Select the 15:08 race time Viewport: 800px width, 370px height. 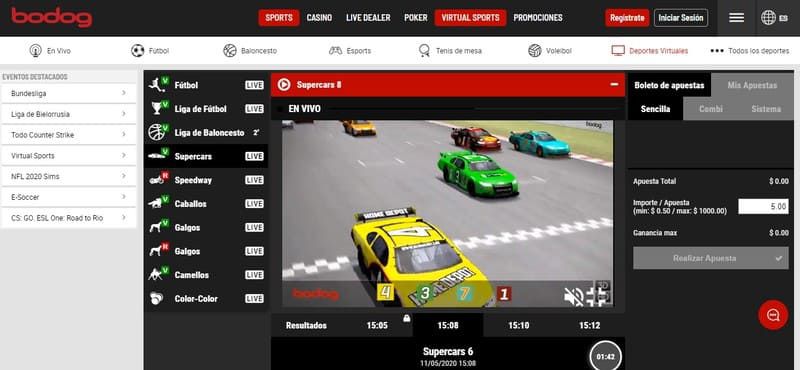pyautogui.click(x=447, y=325)
